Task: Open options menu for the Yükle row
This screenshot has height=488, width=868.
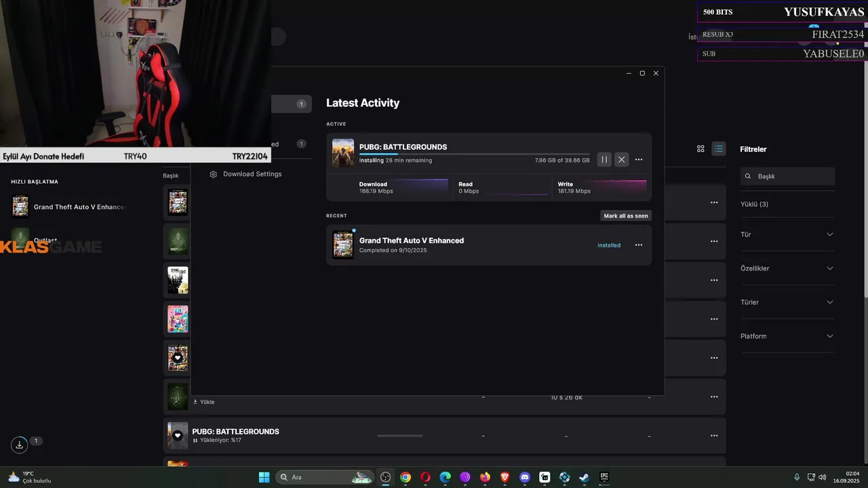Action: pyautogui.click(x=714, y=397)
